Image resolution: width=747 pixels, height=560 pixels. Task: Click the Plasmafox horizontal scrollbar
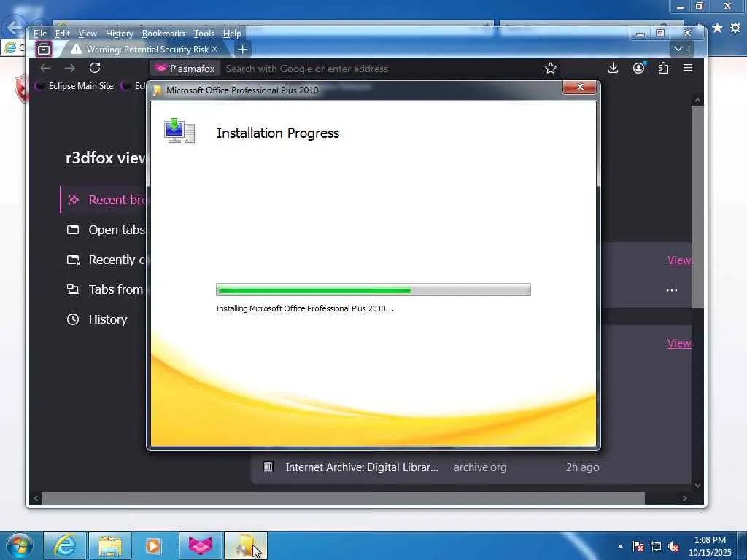tap(343, 498)
